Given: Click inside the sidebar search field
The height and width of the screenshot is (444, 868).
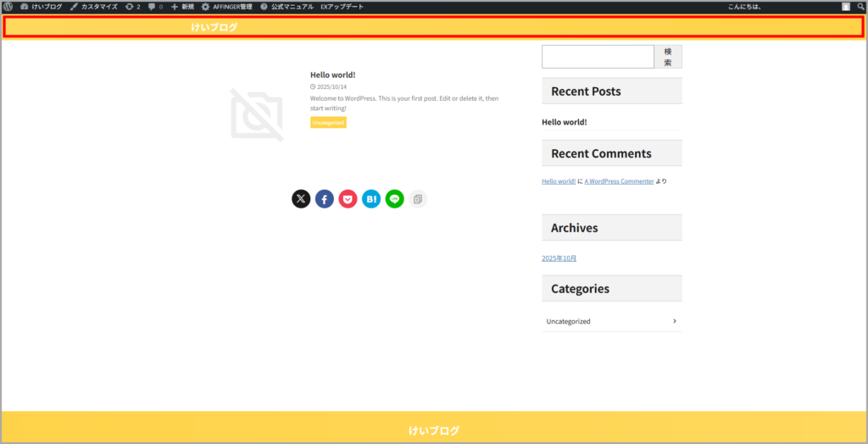Looking at the screenshot, I should point(598,57).
